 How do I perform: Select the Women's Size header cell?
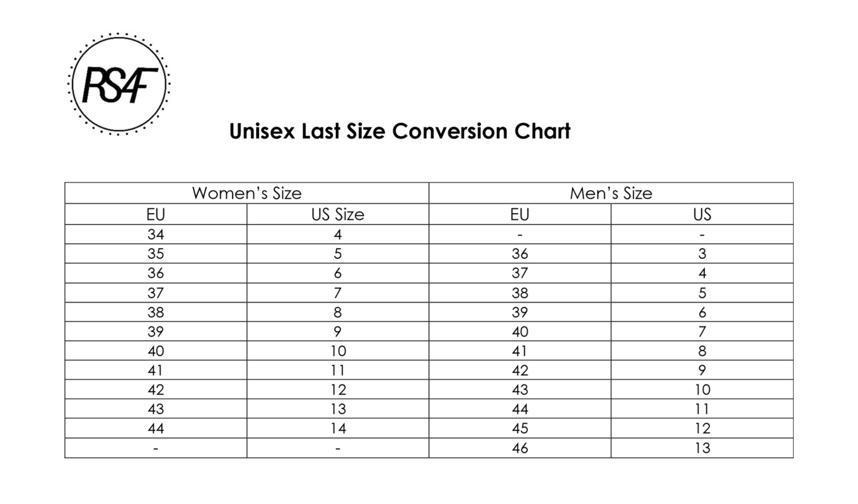point(246,193)
